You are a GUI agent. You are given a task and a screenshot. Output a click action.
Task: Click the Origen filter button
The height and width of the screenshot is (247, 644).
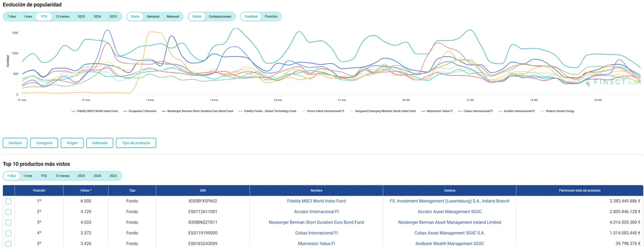(72, 143)
